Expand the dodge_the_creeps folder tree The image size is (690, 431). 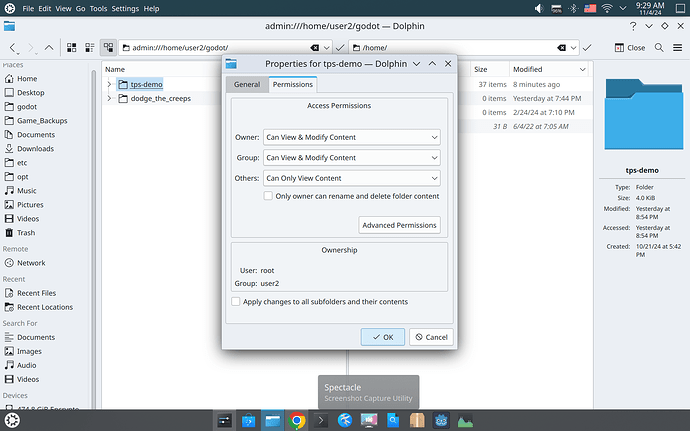click(109, 98)
